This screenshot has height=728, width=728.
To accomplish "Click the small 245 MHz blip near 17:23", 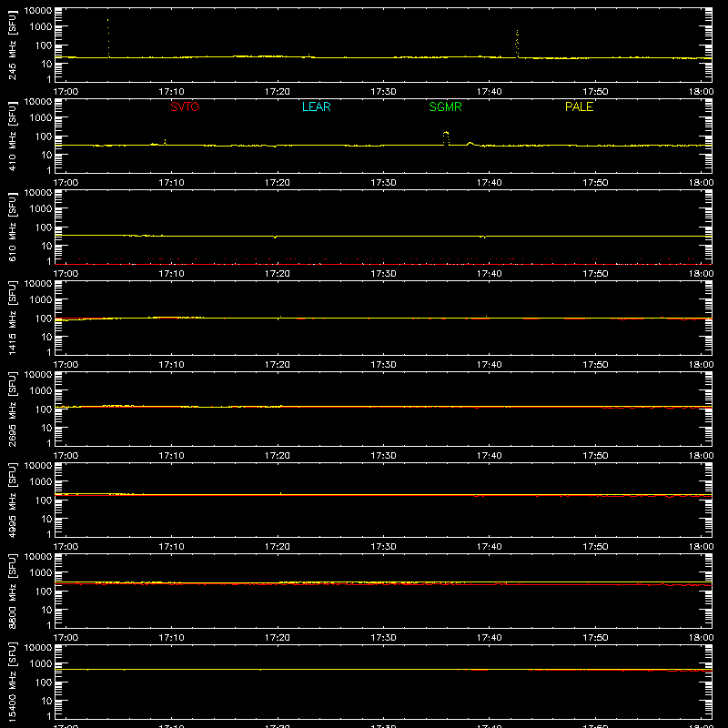I will coord(308,56).
